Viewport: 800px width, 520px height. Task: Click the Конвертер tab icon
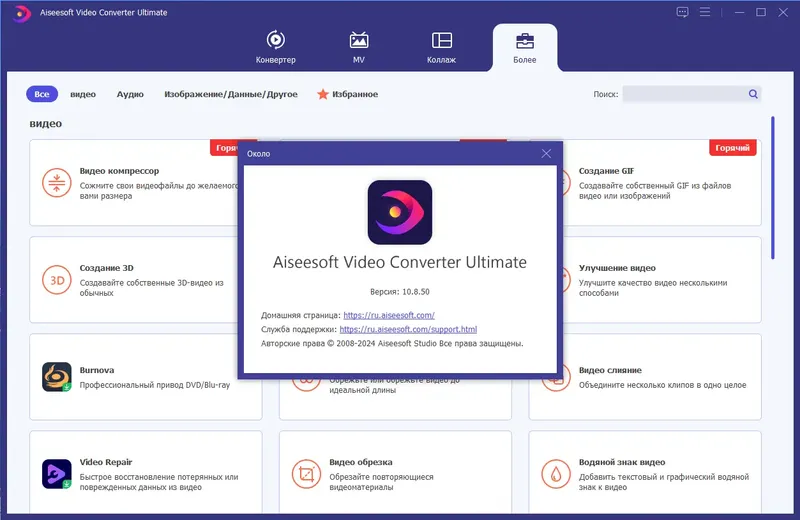click(276, 40)
